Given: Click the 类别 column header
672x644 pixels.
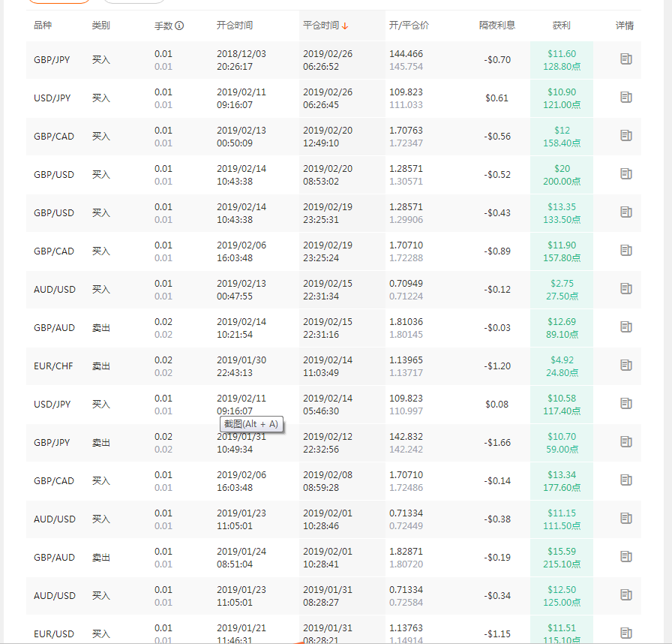Looking at the screenshot, I should [x=100, y=26].
